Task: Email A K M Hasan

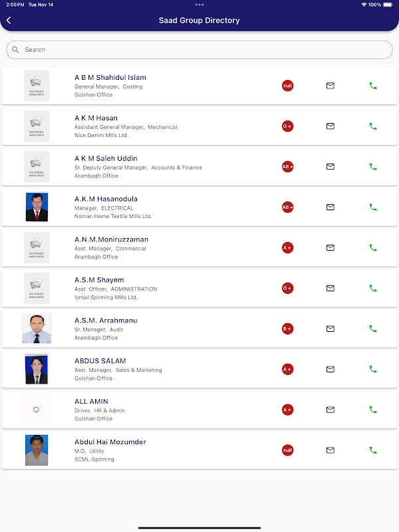Action: tap(331, 126)
